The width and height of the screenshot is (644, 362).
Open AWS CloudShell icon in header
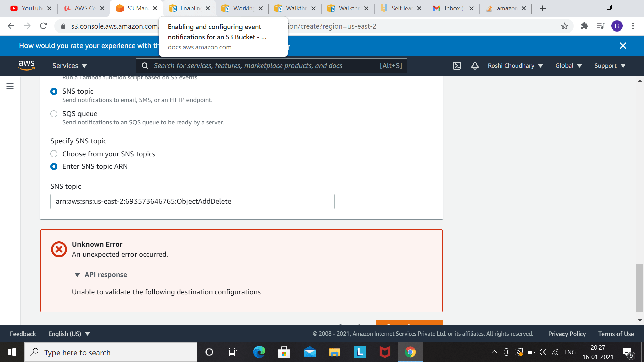(457, 66)
